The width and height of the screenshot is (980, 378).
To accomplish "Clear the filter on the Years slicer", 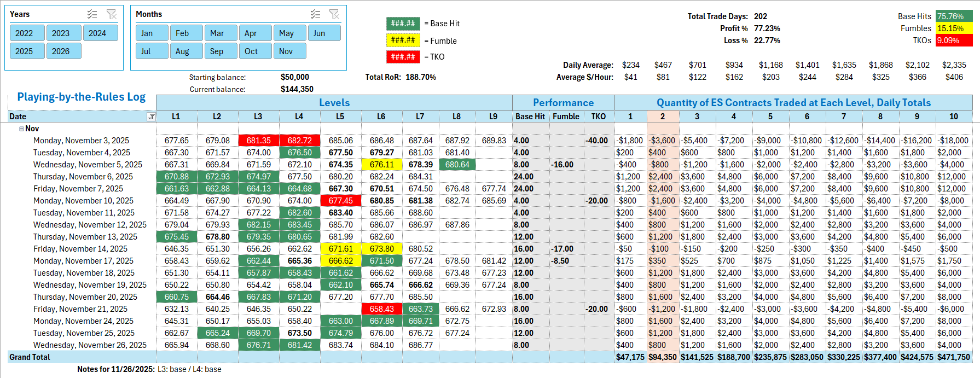I will (112, 14).
